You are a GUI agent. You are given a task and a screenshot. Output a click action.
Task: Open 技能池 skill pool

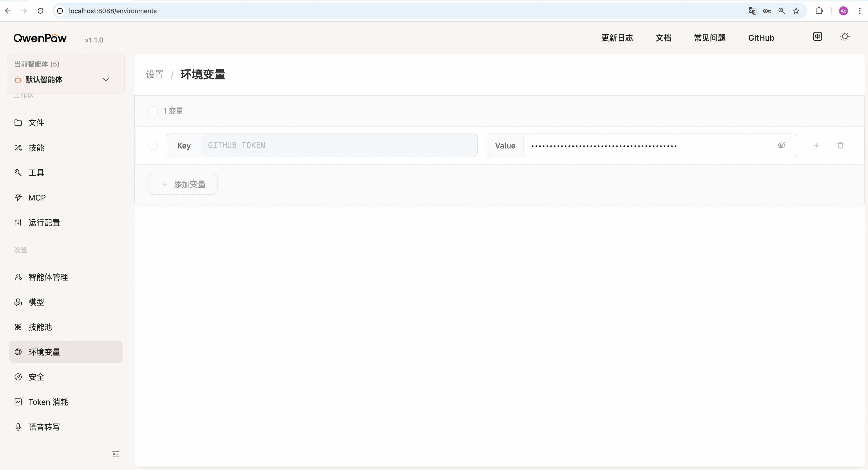[66, 327]
